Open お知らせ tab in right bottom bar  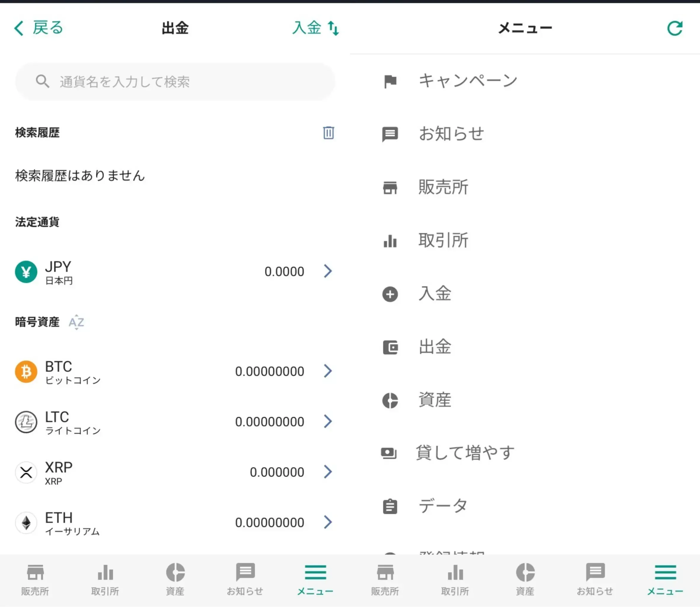(x=595, y=579)
